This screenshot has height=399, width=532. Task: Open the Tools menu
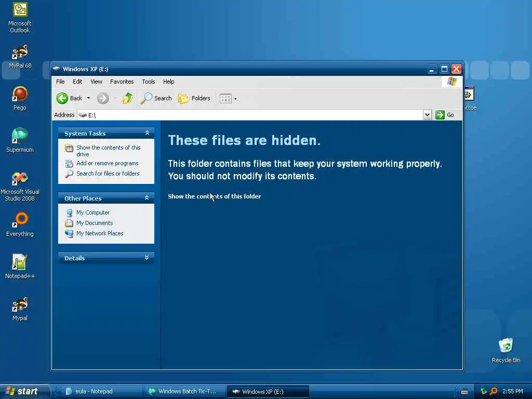coord(148,82)
